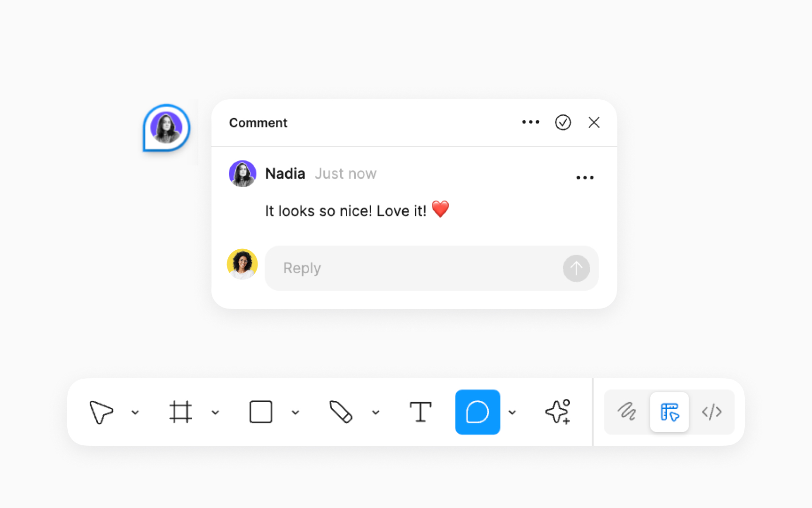Open Nadia's comment options menu
The image size is (812, 508).
[585, 177]
